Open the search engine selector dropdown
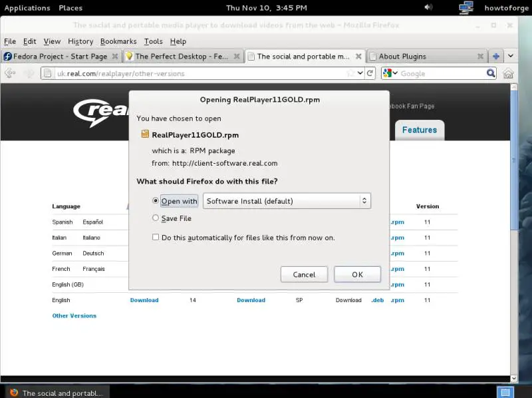The height and width of the screenshot is (398, 532). (390, 73)
